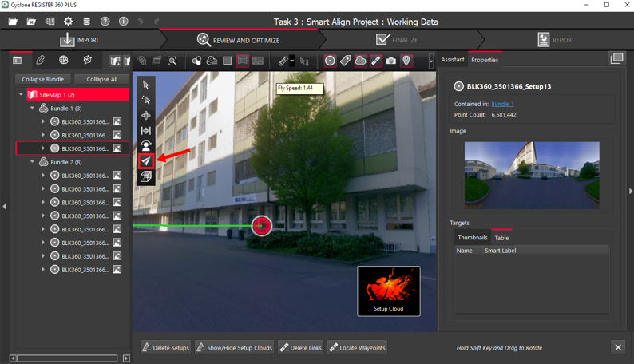Screen dimensions: 634x364
Task: Switch to the Assistant tab
Action: pyautogui.click(x=453, y=60)
